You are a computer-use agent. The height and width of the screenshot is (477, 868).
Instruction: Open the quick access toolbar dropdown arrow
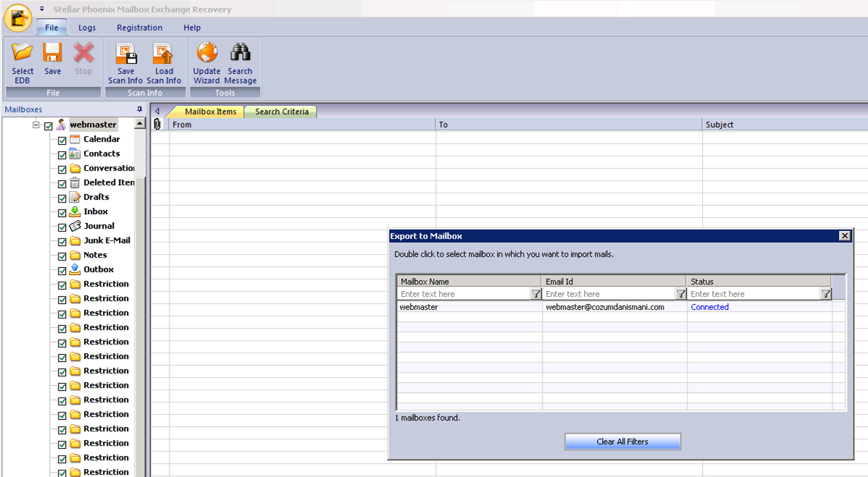[41, 9]
